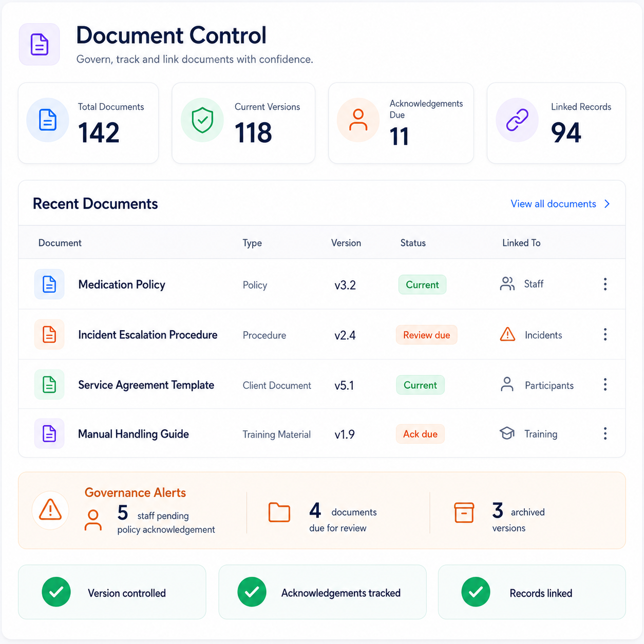Click the Incidents linked record label
This screenshot has width=644, height=644.
pos(543,335)
